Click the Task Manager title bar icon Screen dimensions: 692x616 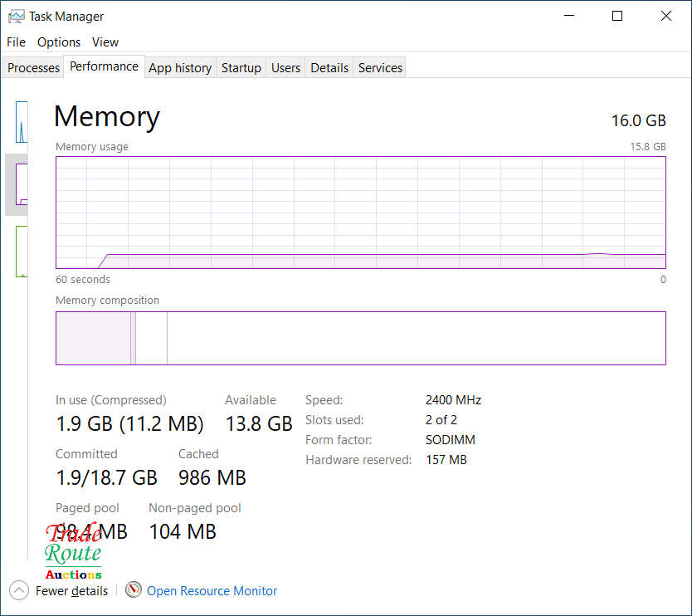(16, 16)
